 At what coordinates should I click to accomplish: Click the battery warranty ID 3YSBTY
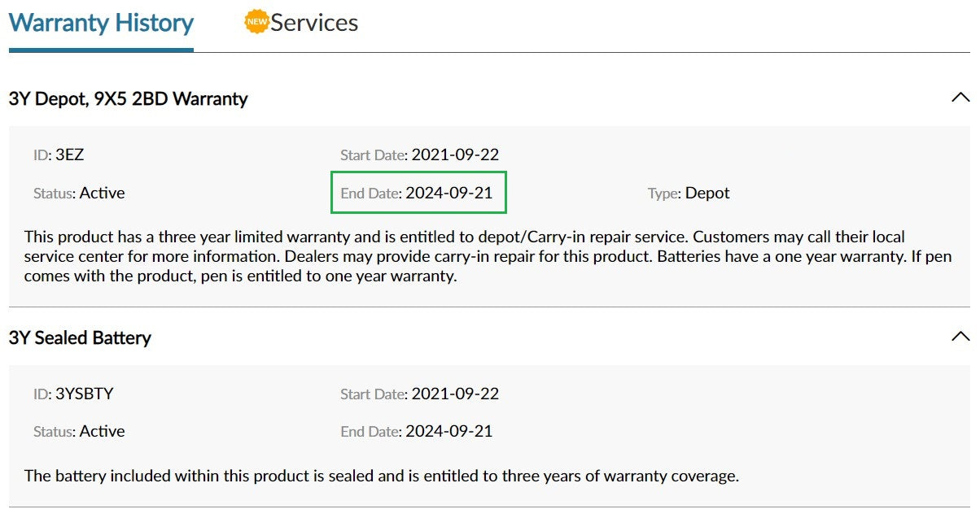click(84, 394)
